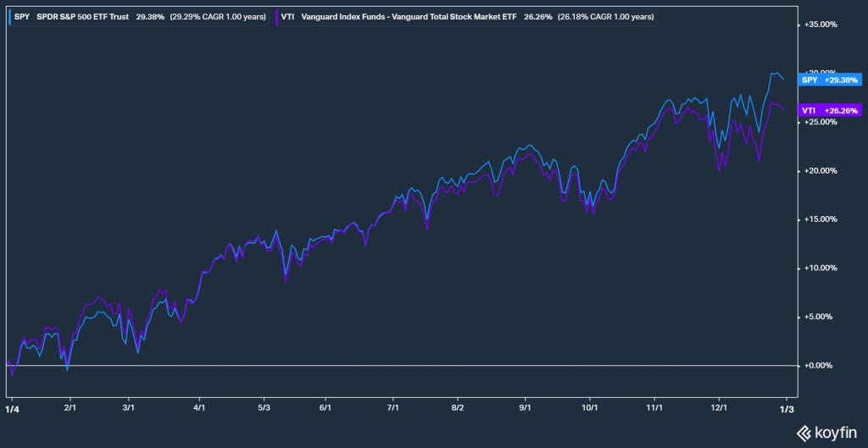The width and height of the screenshot is (868, 448).
Task: Click the 29.29% CAGR 1.00 years text
Action: 217,17
